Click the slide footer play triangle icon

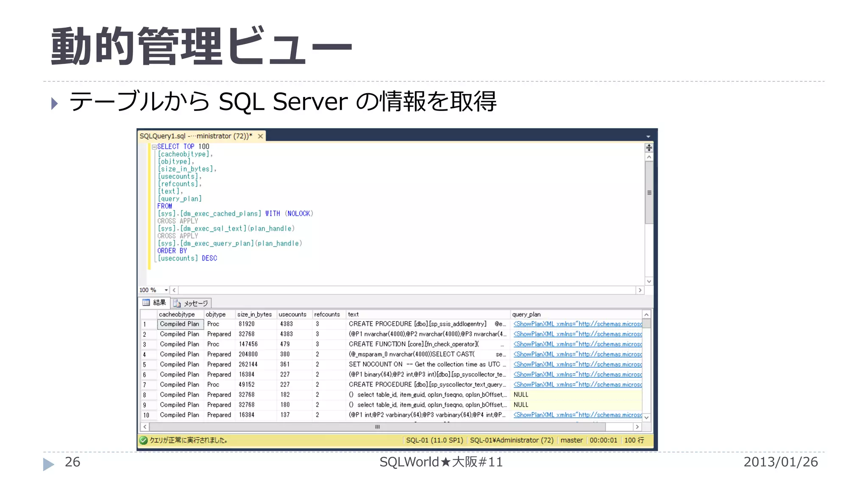[x=48, y=464]
